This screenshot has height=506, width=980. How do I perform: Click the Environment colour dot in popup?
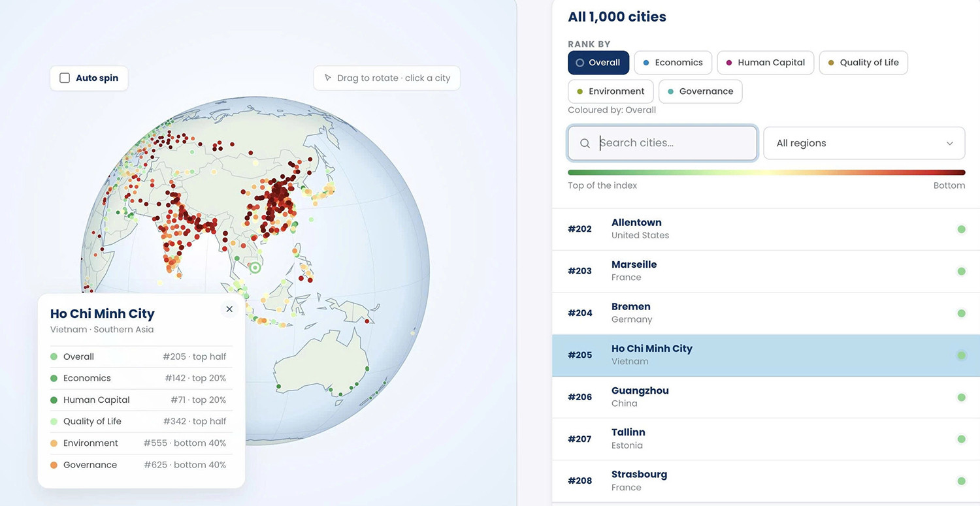pos(54,443)
